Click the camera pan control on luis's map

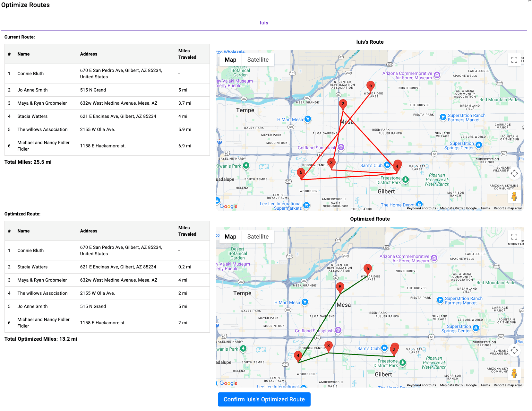coord(514,173)
